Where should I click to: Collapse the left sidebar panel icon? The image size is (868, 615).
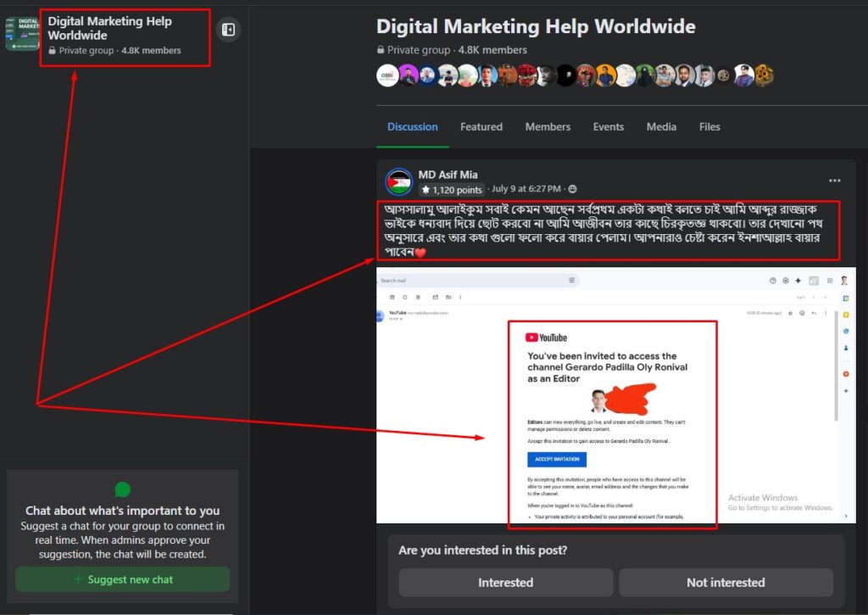pyautogui.click(x=228, y=31)
